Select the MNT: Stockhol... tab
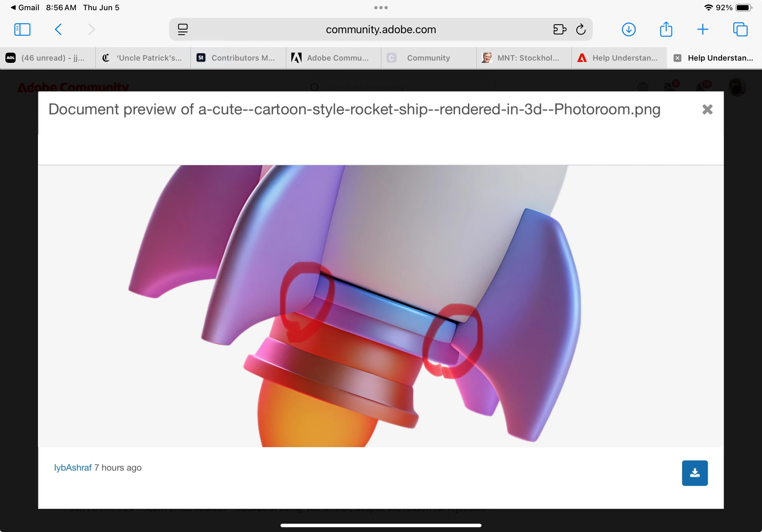 524,58
